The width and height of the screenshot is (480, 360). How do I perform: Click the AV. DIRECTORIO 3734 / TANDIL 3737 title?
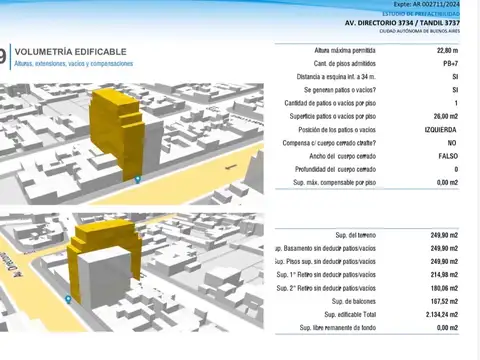402,23
